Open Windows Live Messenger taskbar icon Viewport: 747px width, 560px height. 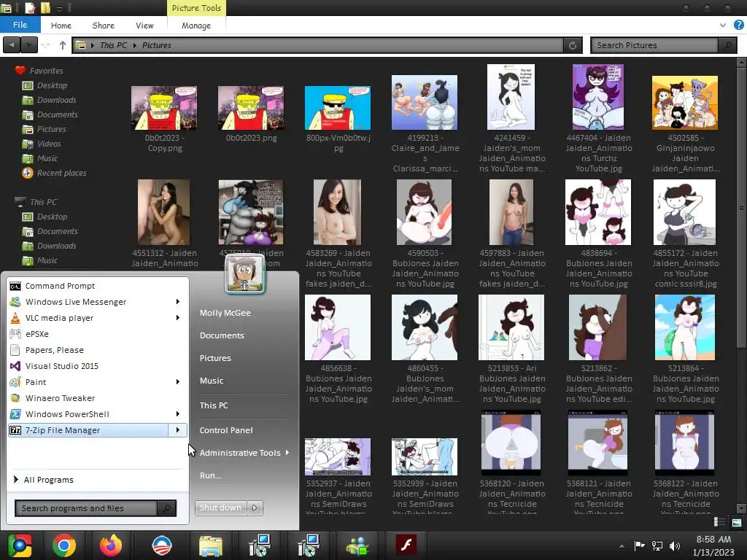click(x=357, y=545)
